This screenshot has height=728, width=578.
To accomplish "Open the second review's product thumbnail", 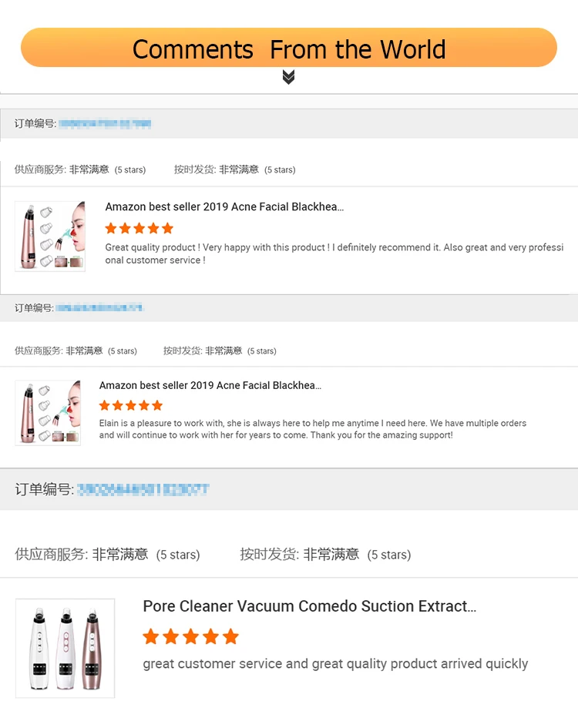I will point(48,412).
